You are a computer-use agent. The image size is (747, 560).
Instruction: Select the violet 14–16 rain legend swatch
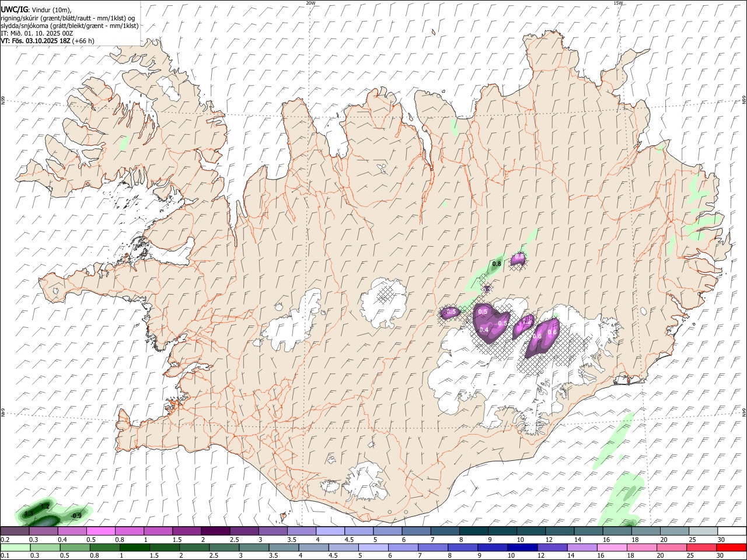point(582,547)
